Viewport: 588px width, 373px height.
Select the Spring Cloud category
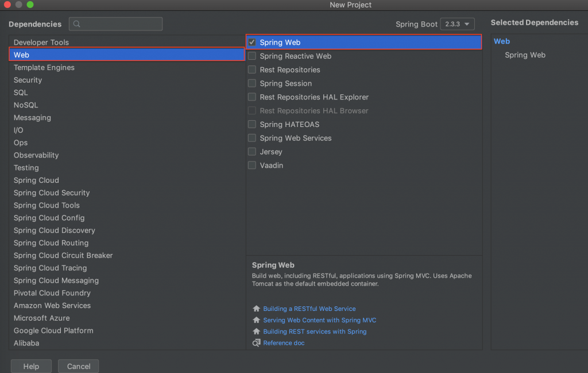pyautogui.click(x=127, y=180)
